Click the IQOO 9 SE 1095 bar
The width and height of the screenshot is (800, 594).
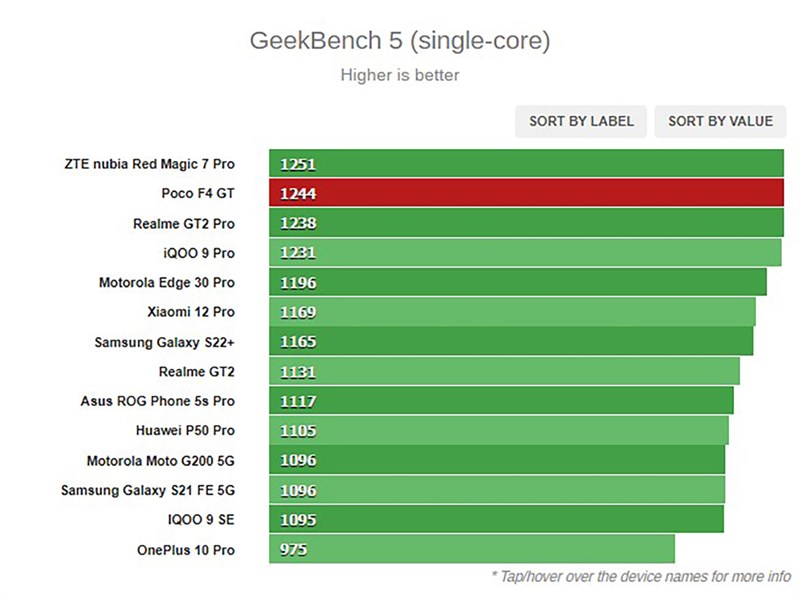[x=496, y=520]
